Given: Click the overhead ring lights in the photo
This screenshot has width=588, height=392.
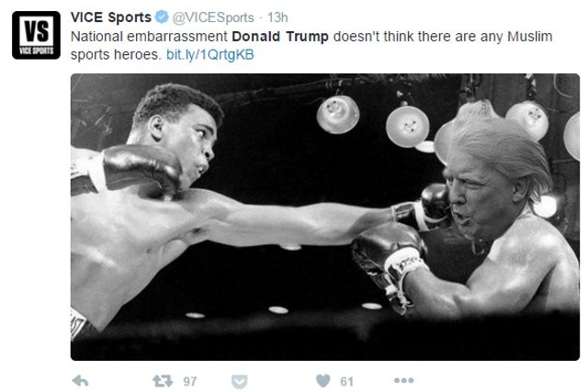Looking at the screenshot, I should pos(408,126).
